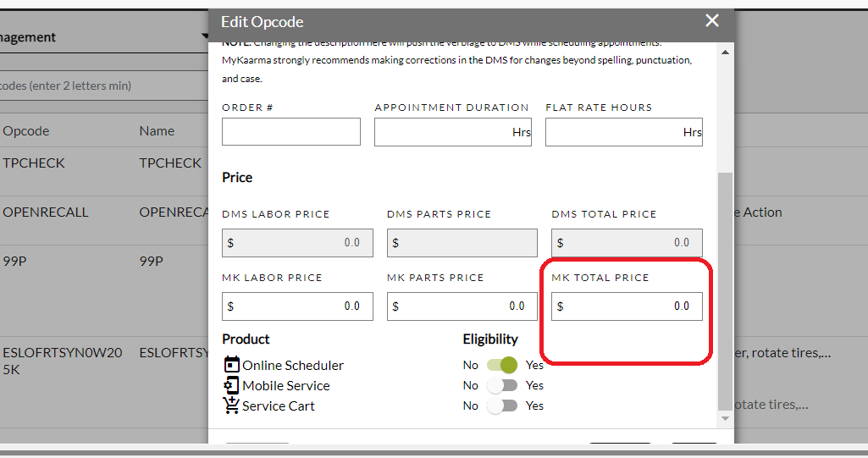Click the MK Parts Price field

click(x=462, y=306)
